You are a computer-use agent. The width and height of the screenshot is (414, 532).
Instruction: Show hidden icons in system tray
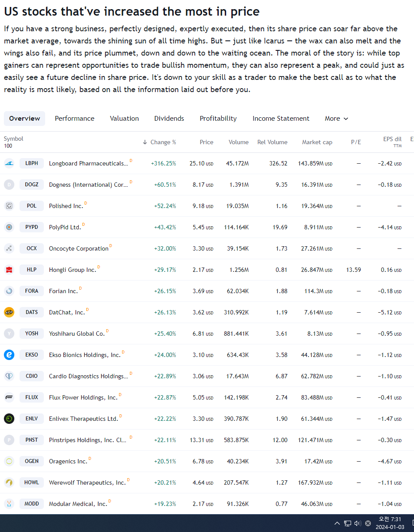click(337, 523)
